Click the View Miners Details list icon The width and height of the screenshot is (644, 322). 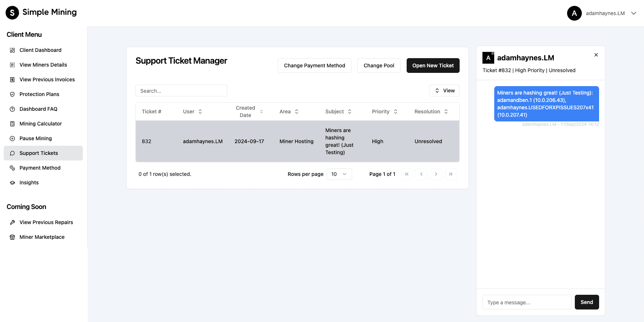pyautogui.click(x=12, y=65)
